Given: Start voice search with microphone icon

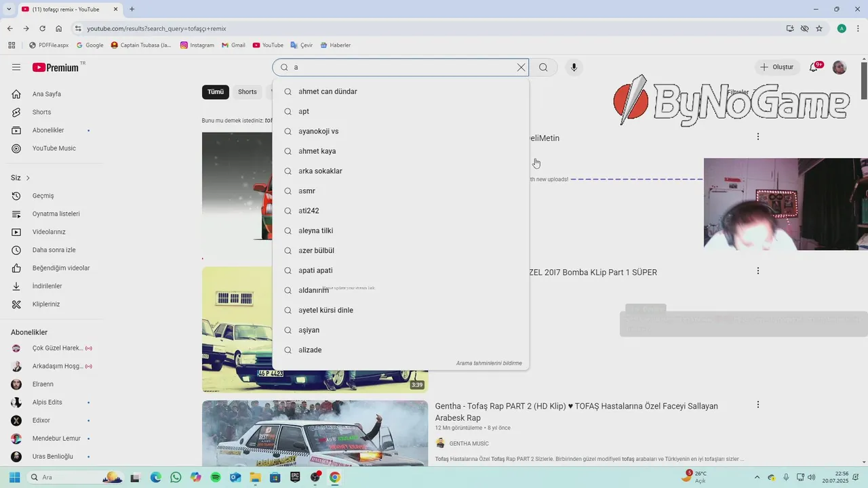Looking at the screenshot, I should (574, 67).
